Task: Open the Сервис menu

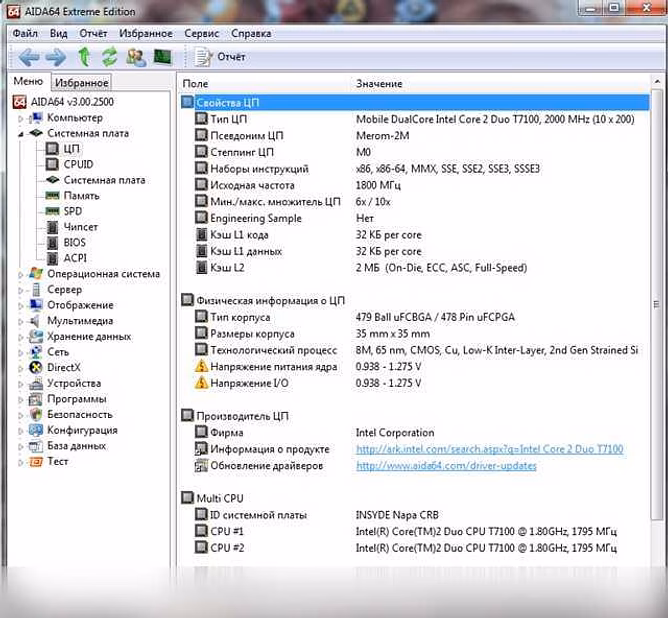Action: pyautogui.click(x=202, y=33)
